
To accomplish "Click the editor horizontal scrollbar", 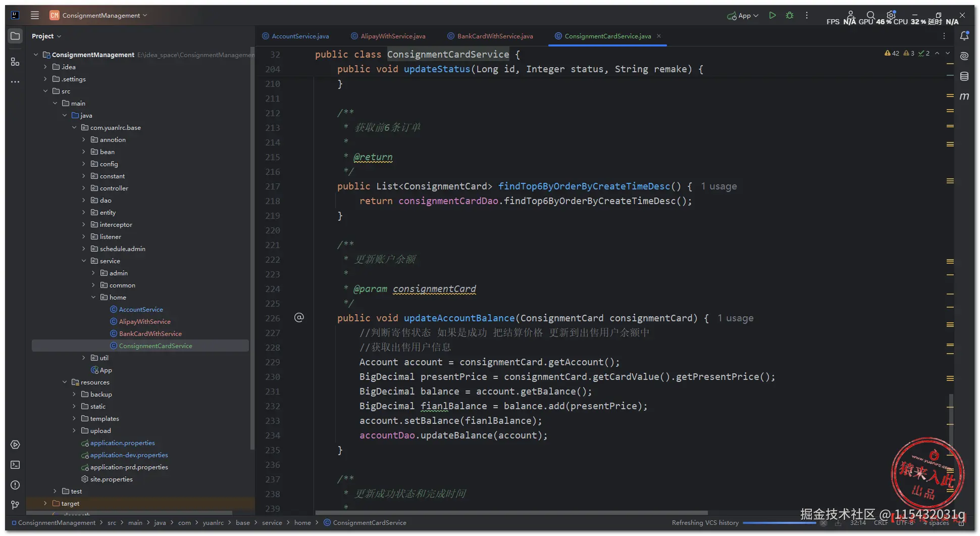I will pyautogui.click(x=511, y=512).
